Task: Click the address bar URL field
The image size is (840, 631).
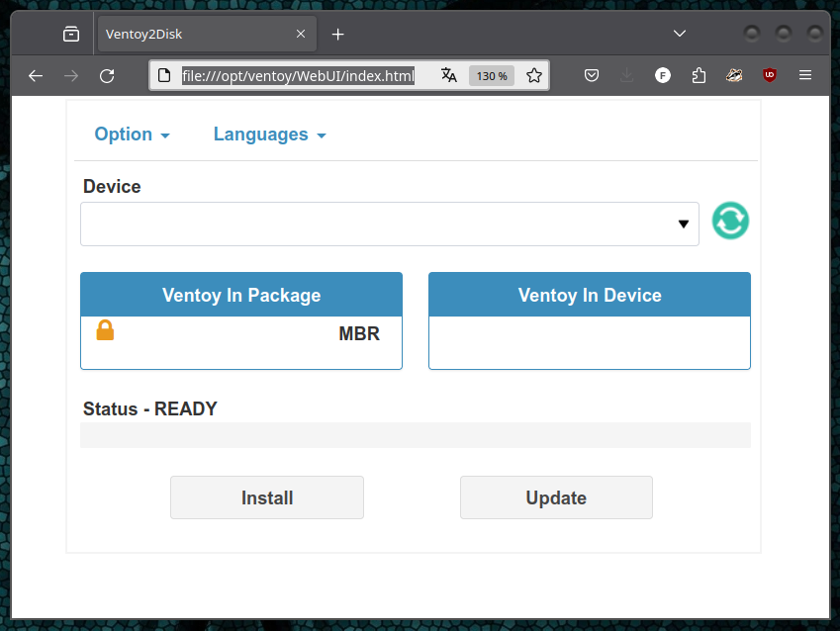Action: 297,74
